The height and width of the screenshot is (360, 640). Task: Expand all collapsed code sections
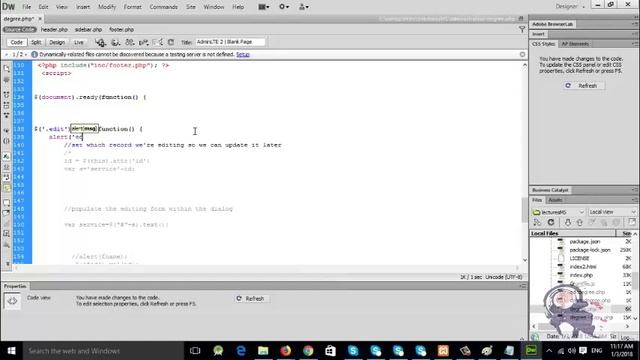click(6, 116)
